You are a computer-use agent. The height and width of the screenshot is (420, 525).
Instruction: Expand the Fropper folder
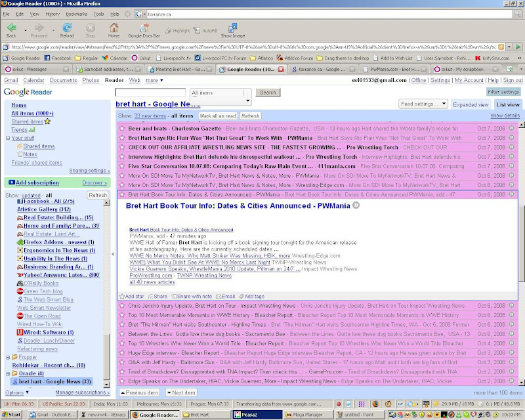8,357
